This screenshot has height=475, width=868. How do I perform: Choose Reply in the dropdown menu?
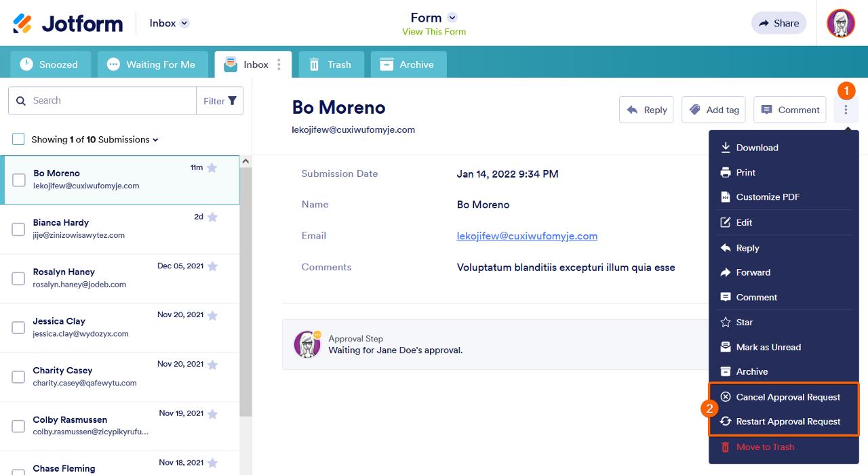coord(783,248)
